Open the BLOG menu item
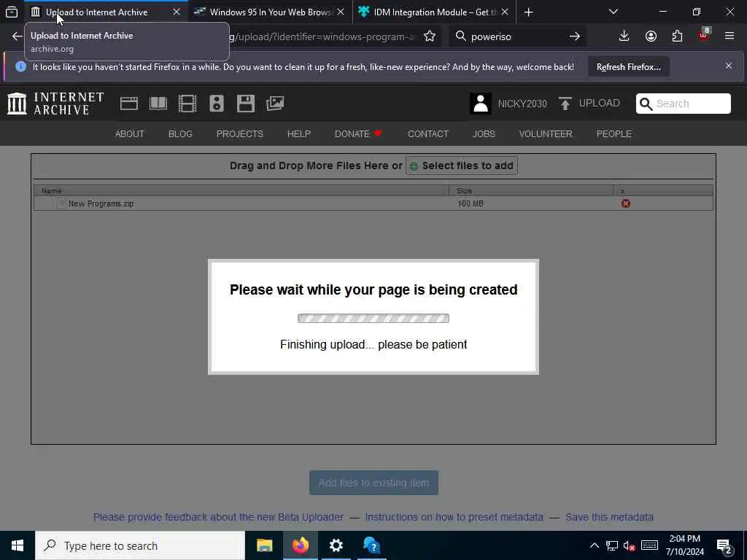This screenshot has width=747, height=560. [181, 134]
